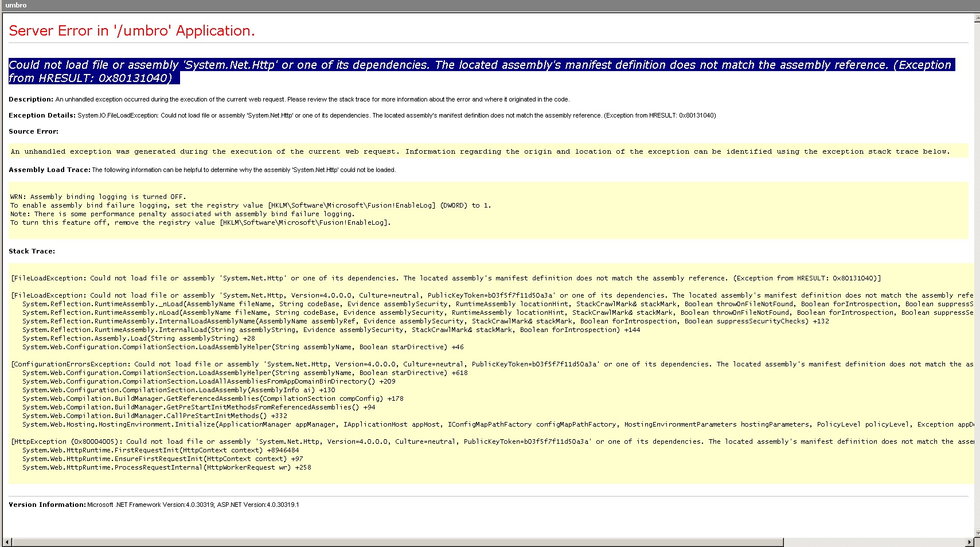Click the 'Source Error:' label
The width and height of the screenshot is (980, 547).
point(33,131)
